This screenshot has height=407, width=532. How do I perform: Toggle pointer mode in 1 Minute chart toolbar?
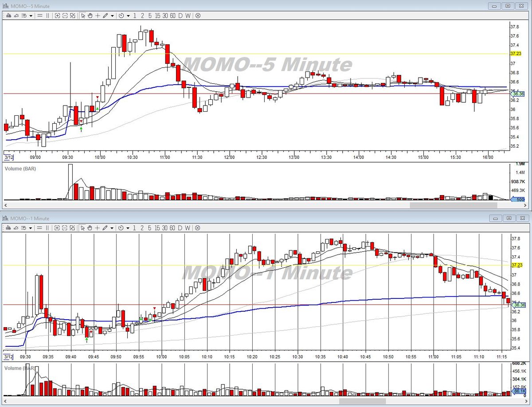83,227
